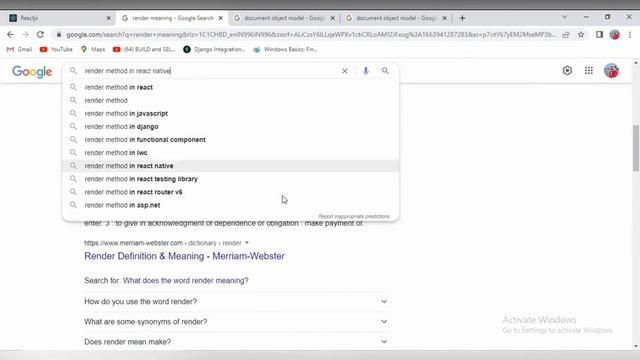Select render method in react native suggestion
The height and width of the screenshot is (360, 640).
(x=231, y=166)
